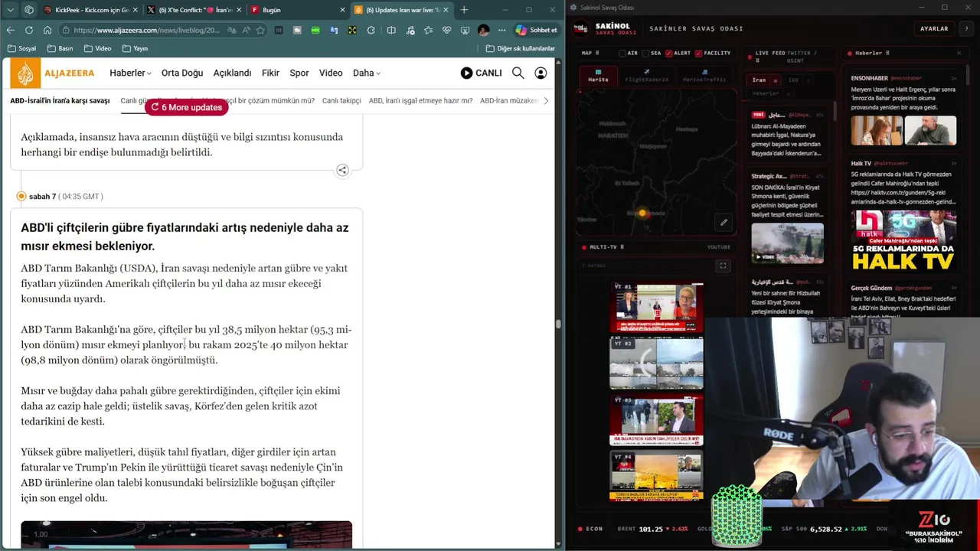Open the Orta Doğu section

click(182, 73)
